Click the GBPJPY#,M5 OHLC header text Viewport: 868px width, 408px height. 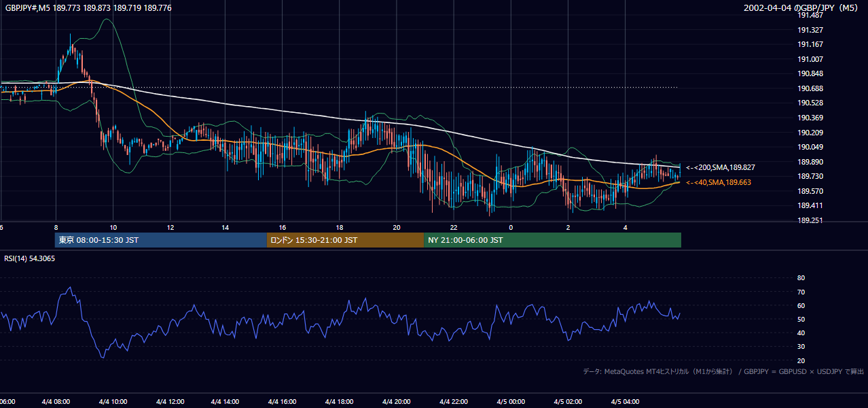88,7
